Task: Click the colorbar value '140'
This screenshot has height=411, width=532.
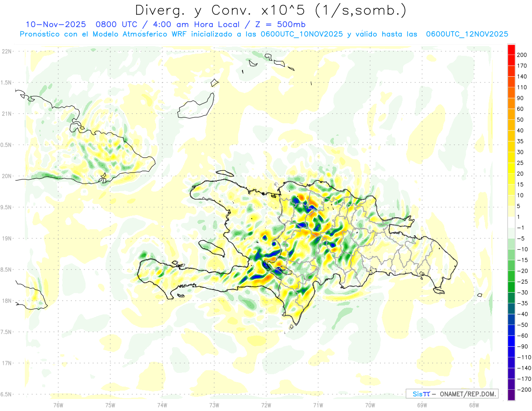Action: (x=522, y=77)
